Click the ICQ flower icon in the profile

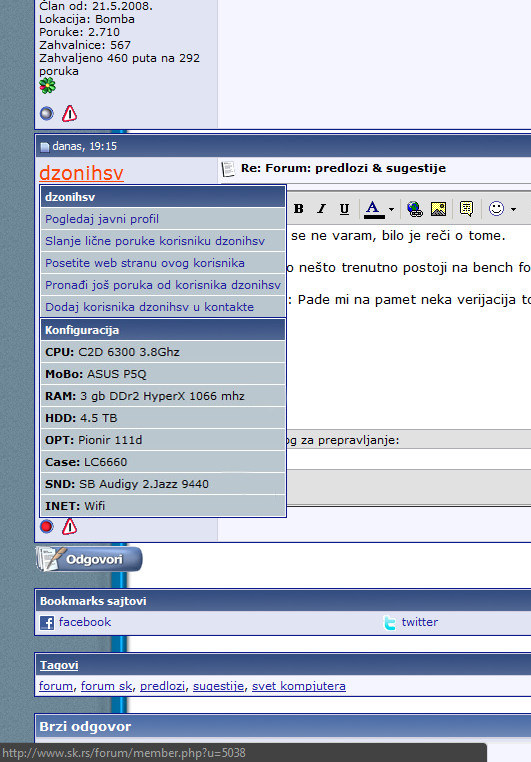click(47, 86)
